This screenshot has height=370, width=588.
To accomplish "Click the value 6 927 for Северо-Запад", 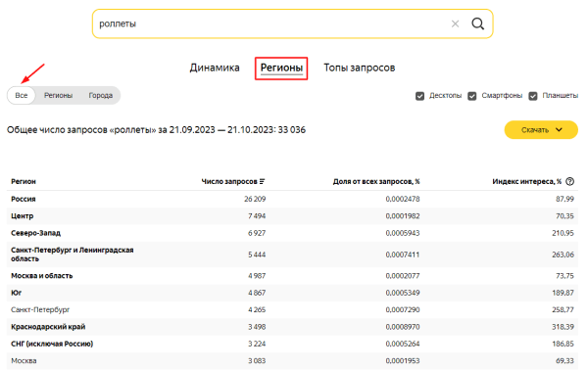I will pos(257,233).
